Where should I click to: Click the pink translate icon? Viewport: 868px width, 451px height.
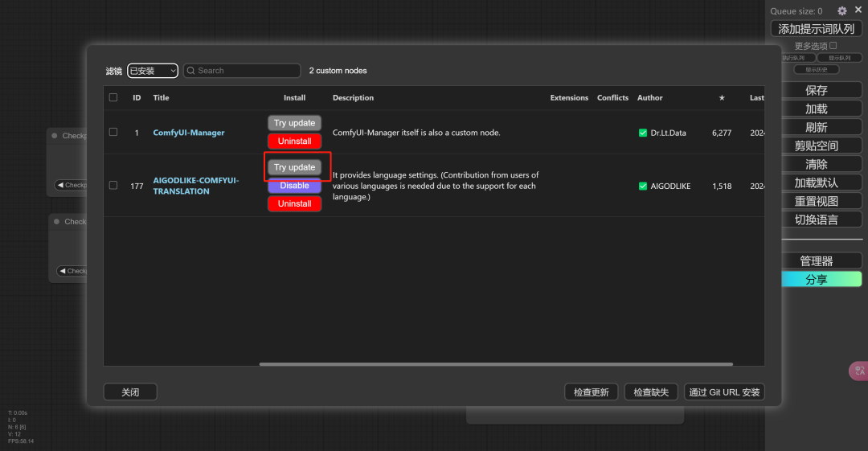(x=859, y=371)
